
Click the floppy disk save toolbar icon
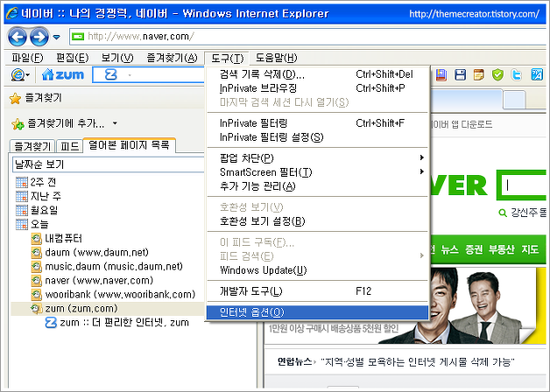pyautogui.click(x=460, y=74)
